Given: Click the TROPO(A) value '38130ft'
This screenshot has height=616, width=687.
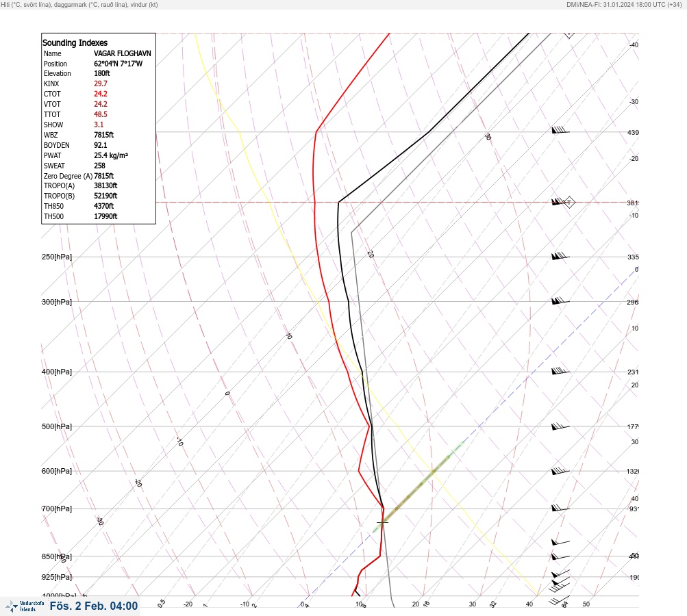Looking at the screenshot, I should 105,185.
